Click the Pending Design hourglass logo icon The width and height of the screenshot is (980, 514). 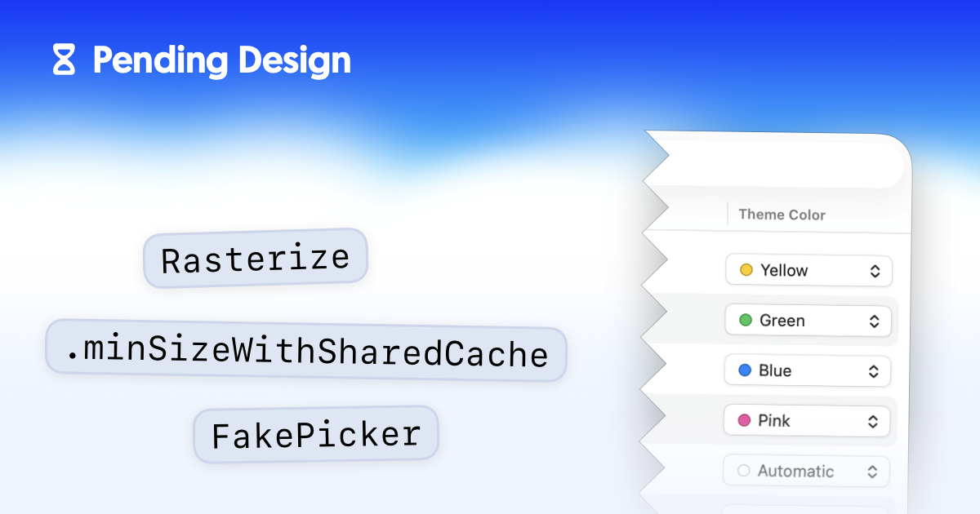65,60
